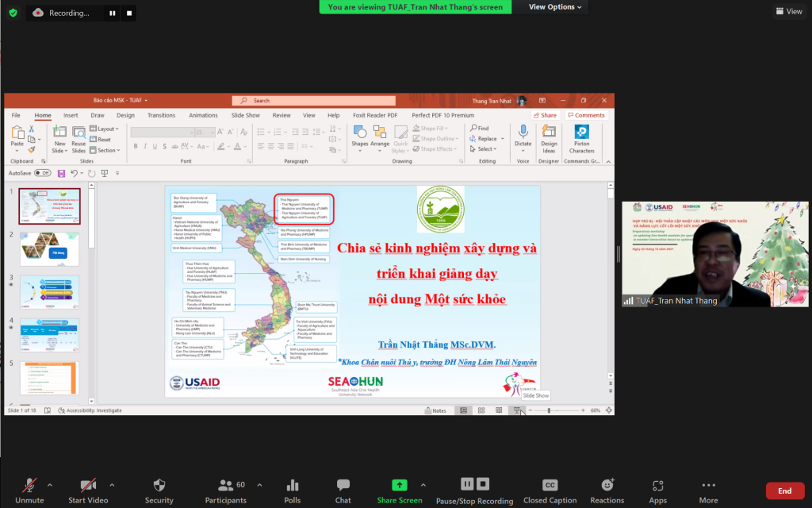Switch to Slide Sorter view in status bar
812x508 pixels.
tap(481, 410)
